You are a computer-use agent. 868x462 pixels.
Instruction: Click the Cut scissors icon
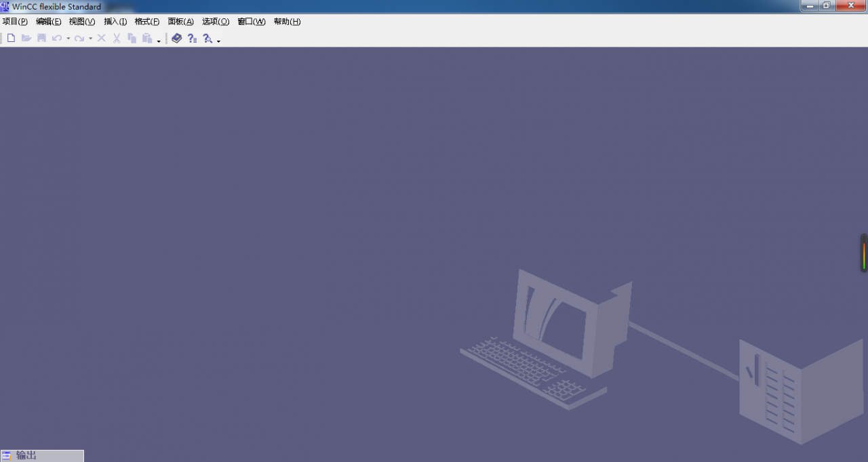[117, 39]
